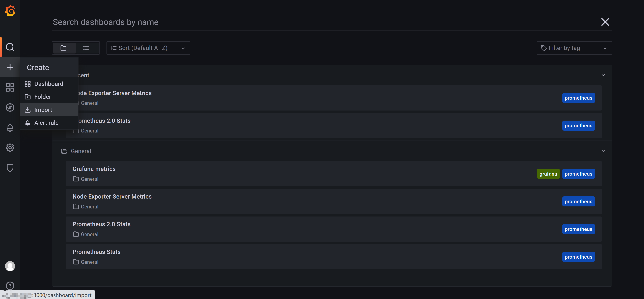
Task: Open the Server Admin shield icon
Action: pyautogui.click(x=10, y=168)
